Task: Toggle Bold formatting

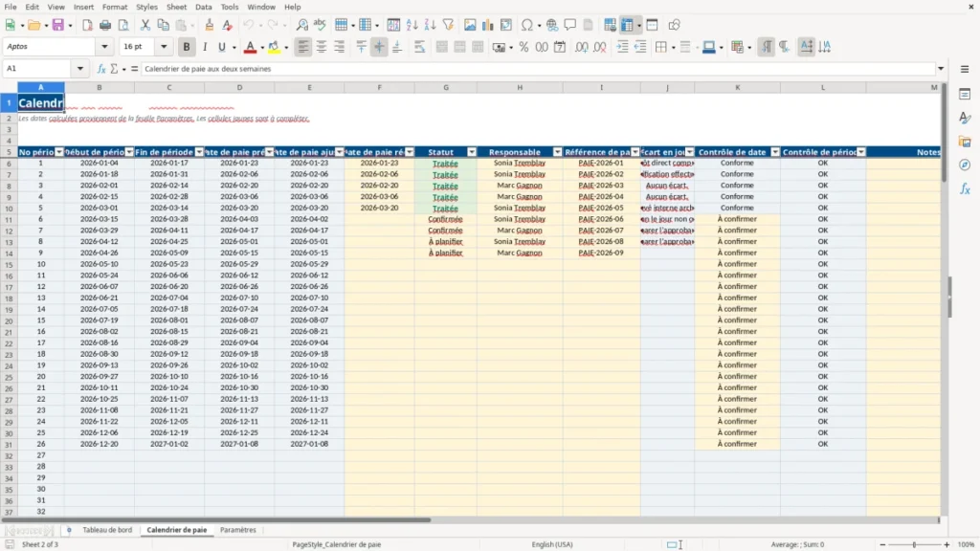Action: [187, 47]
